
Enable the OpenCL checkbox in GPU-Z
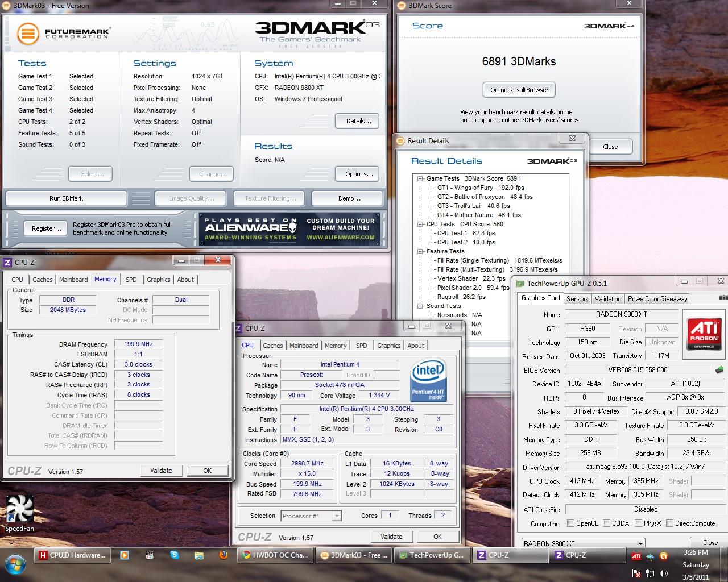click(x=571, y=523)
